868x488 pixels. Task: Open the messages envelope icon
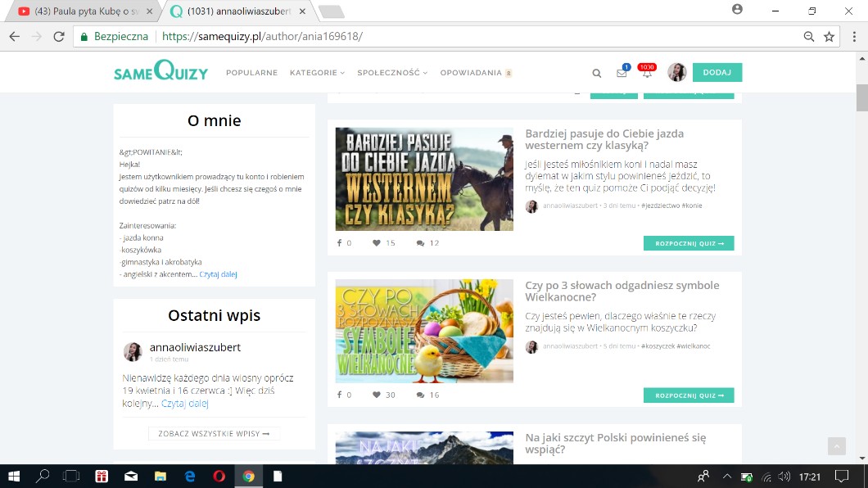(x=622, y=73)
